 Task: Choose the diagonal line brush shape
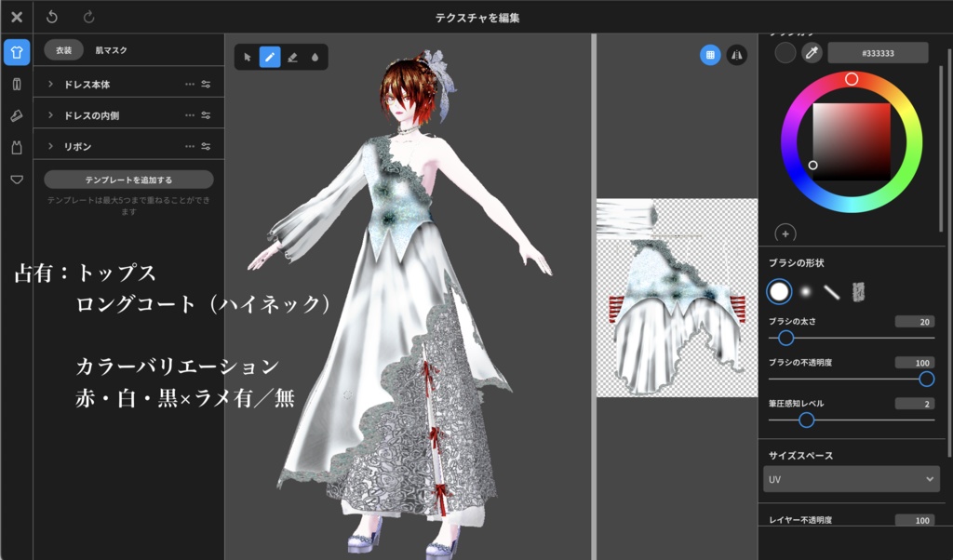click(x=831, y=292)
